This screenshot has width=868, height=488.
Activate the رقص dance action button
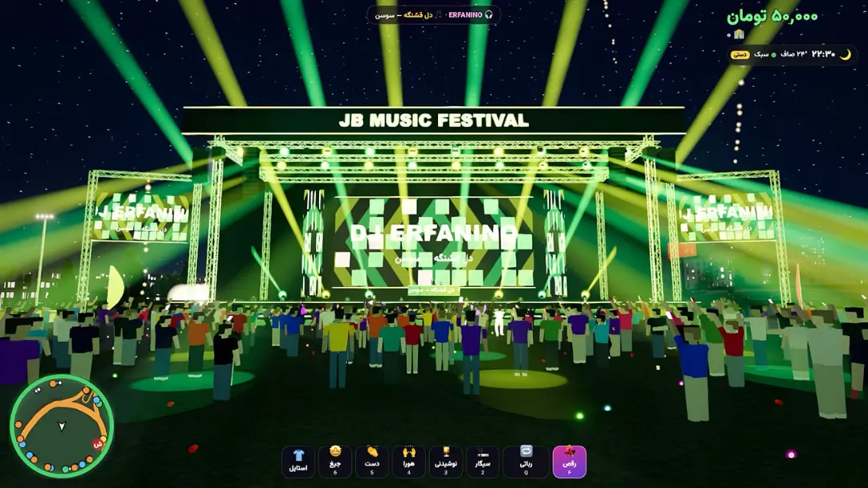pos(569,461)
